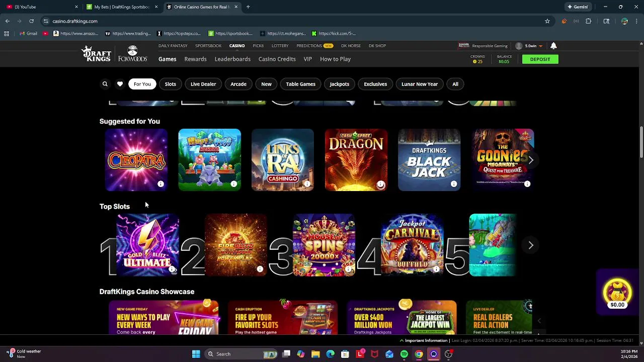The image size is (644, 362).
Task: Click the page vertical scrollbar thumb
Action: pyautogui.click(x=641, y=142)
